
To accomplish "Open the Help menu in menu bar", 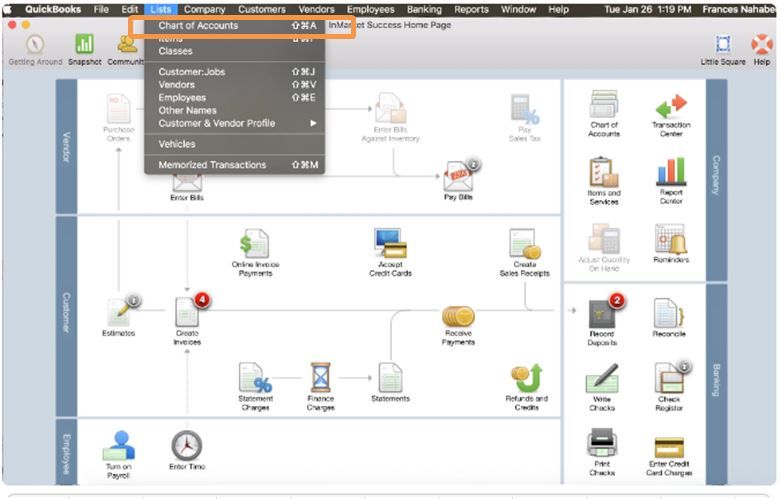I will point(558,9).
